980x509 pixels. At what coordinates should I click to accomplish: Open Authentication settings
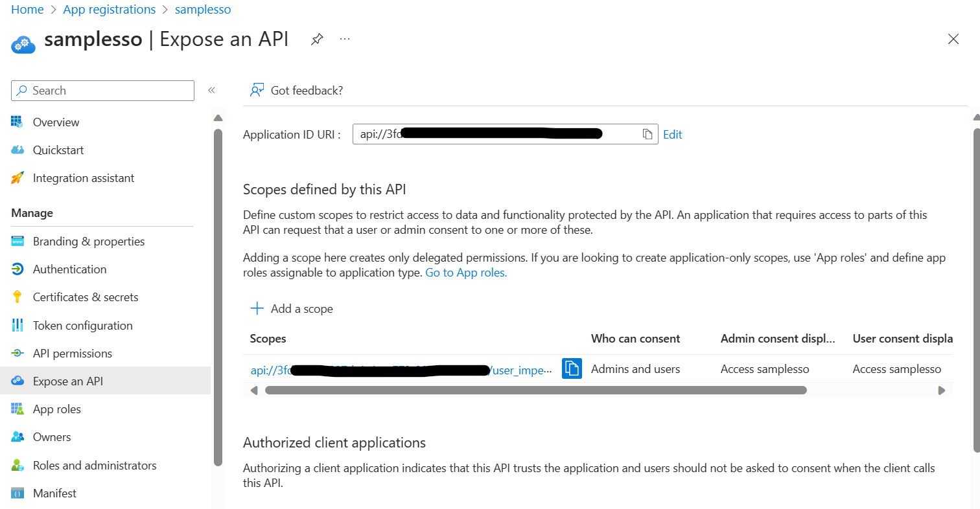(x=69, y=269)
